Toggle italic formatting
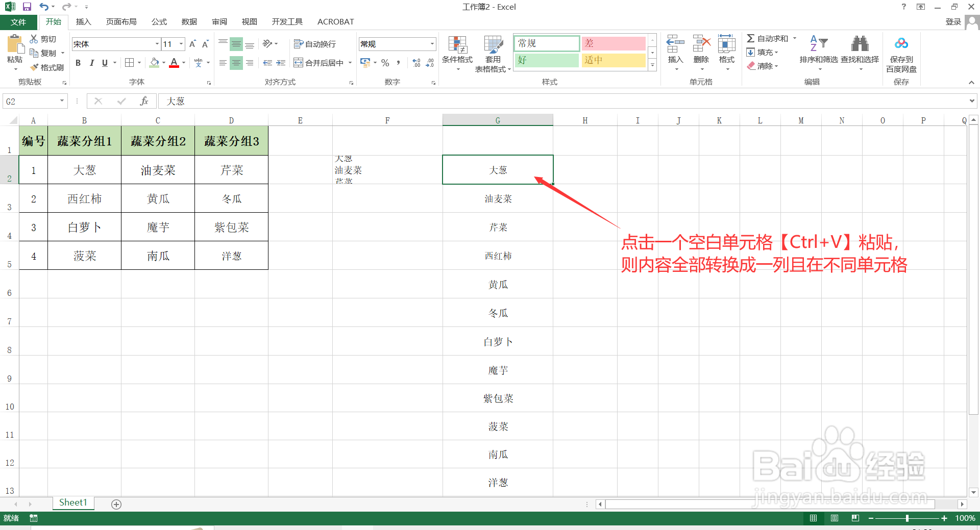This screenshot has height=530, width=980. pyautogui.click(x=91, y=63)
